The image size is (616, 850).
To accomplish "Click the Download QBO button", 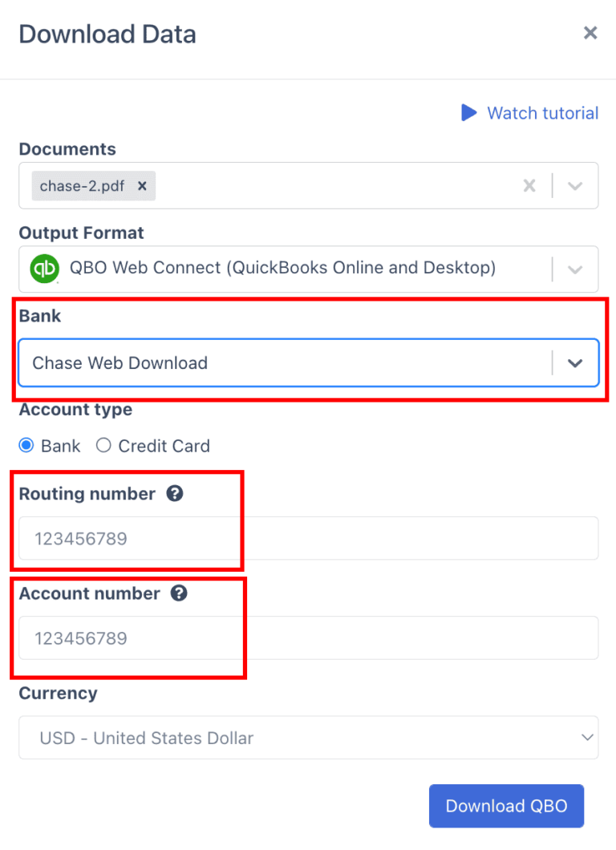I will point(506,806).
